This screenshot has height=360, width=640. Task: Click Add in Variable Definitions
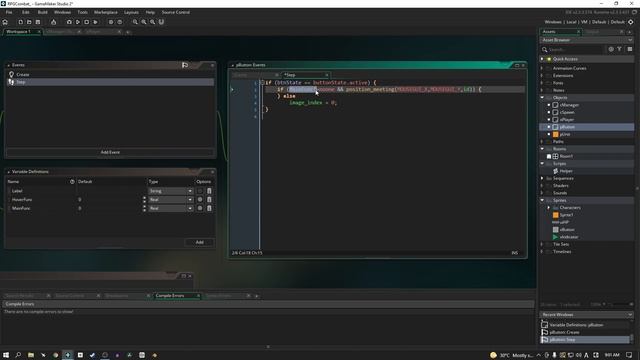click(x=200, y=242)
